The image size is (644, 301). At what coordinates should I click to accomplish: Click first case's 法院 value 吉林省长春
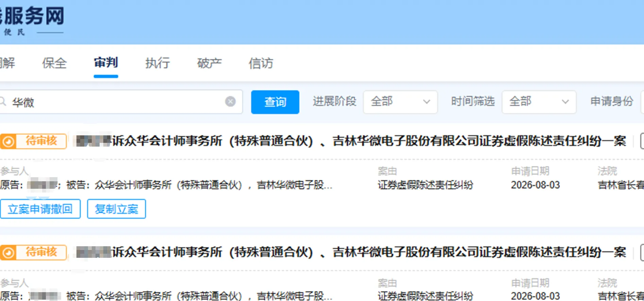pos(621,185)
